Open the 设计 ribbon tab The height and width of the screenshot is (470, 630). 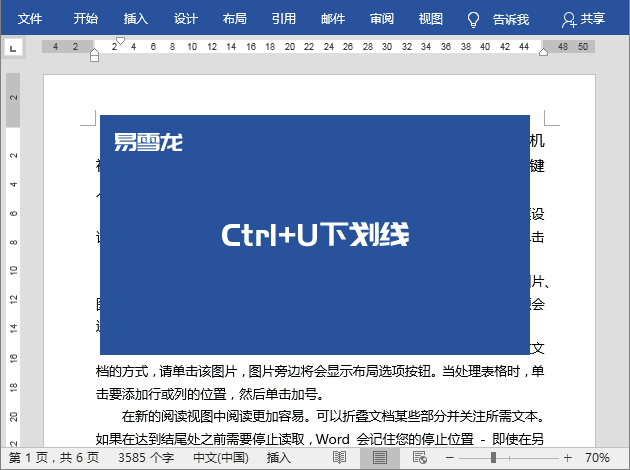click(x=185, y=18)
